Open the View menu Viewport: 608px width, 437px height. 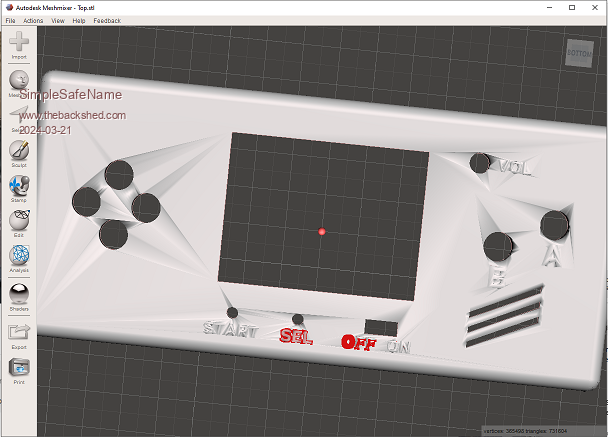click(58, 20)
